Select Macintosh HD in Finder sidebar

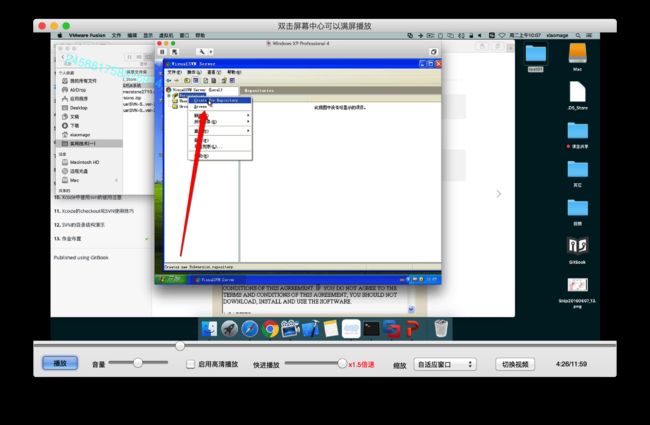[85, 162]
